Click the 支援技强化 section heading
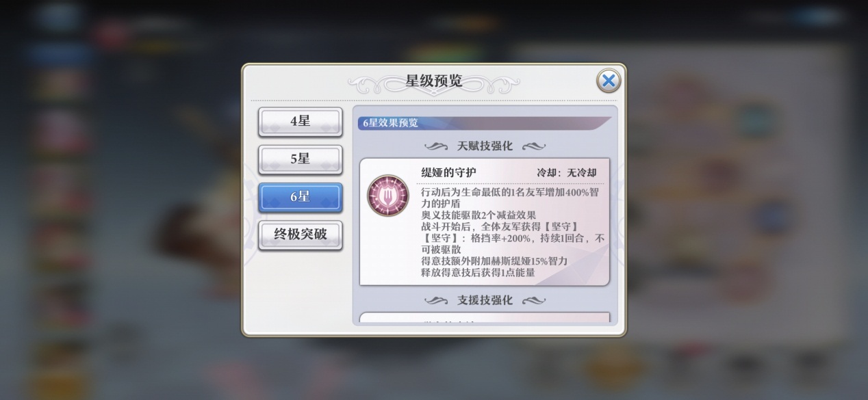 click(485, 301)
